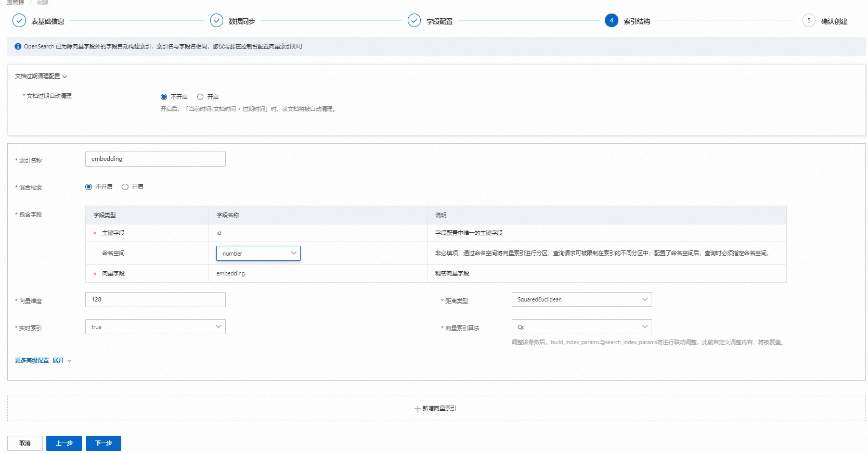Viewport: 868px width, 454px height.
Task: Select 不开启 for 混合检索
Action: 89,187
